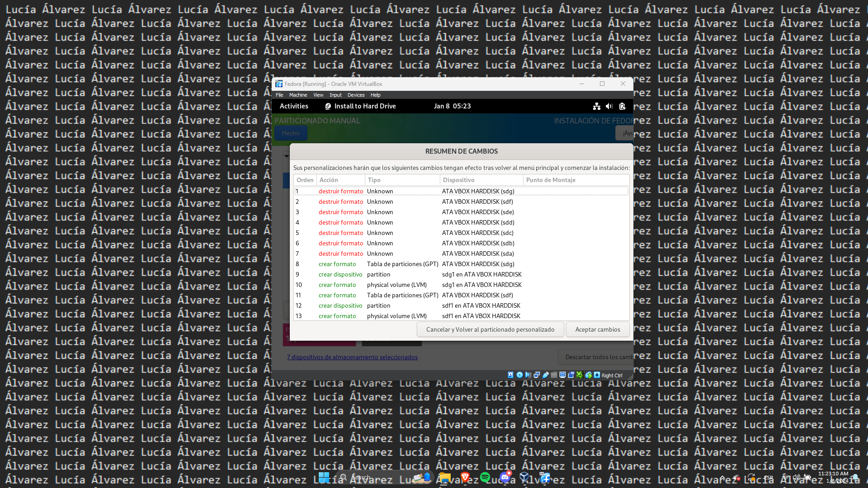Click the optical disc status icon
868x488 pixels.
pos(519,375)
